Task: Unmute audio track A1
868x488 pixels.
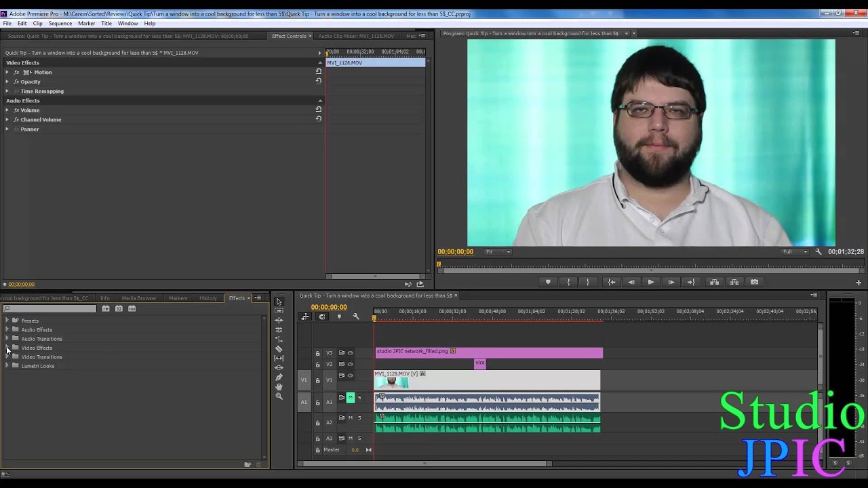Action: (351, 398)
